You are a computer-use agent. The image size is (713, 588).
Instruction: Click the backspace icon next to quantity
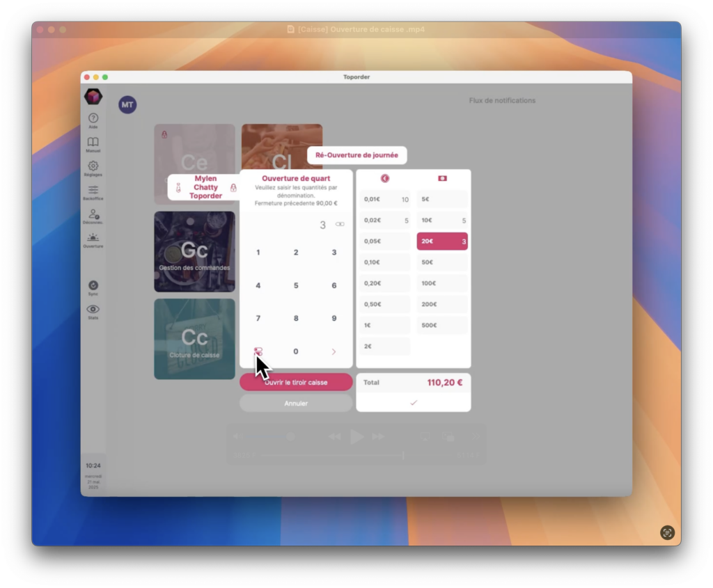[340, 225]
